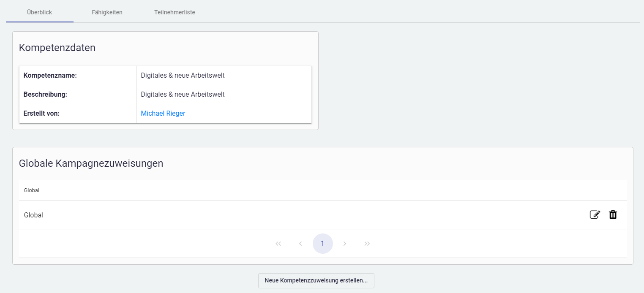Image resolution: width=644 pixels, height=293 pixels.
Task: Select the Global row in assignments table
Action: tap(33, 215)
